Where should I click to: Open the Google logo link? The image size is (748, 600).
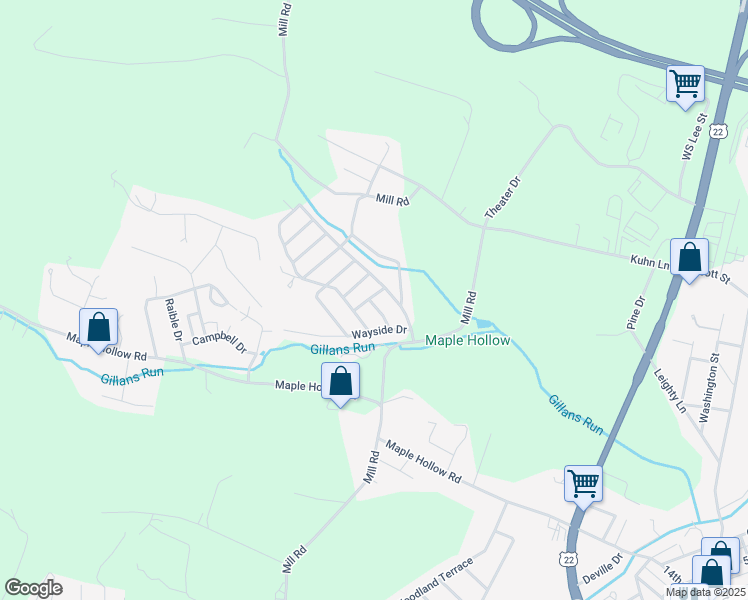point(33,588)
